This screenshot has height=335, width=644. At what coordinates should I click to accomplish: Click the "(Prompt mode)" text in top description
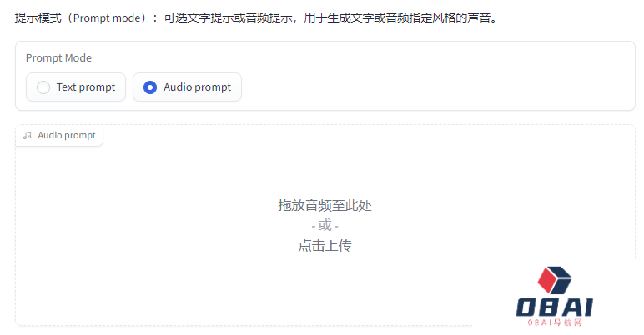tap(108, 18)
